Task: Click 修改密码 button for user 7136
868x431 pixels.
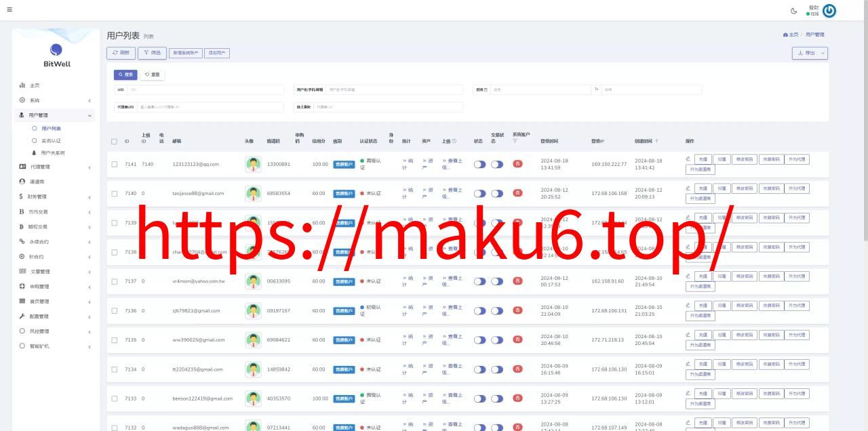Action: coord(744,306)
